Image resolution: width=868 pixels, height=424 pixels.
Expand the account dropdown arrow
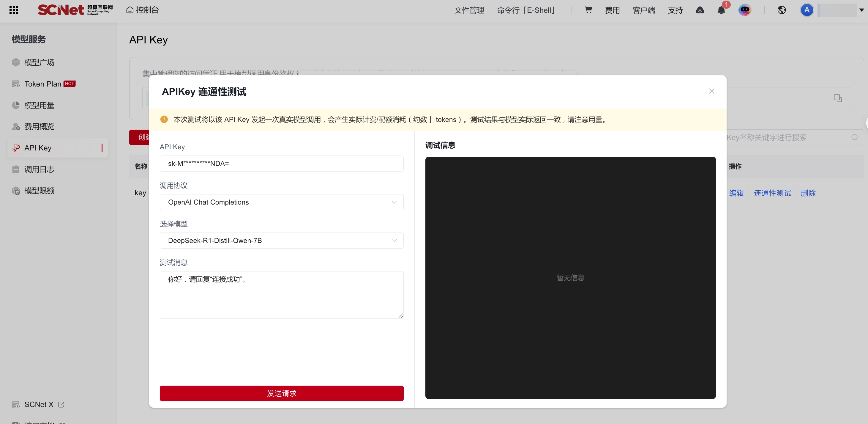tap(861, 10)
